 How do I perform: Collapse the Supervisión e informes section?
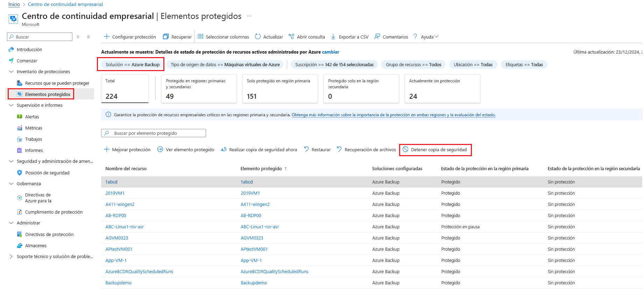[x=11, y=105]
